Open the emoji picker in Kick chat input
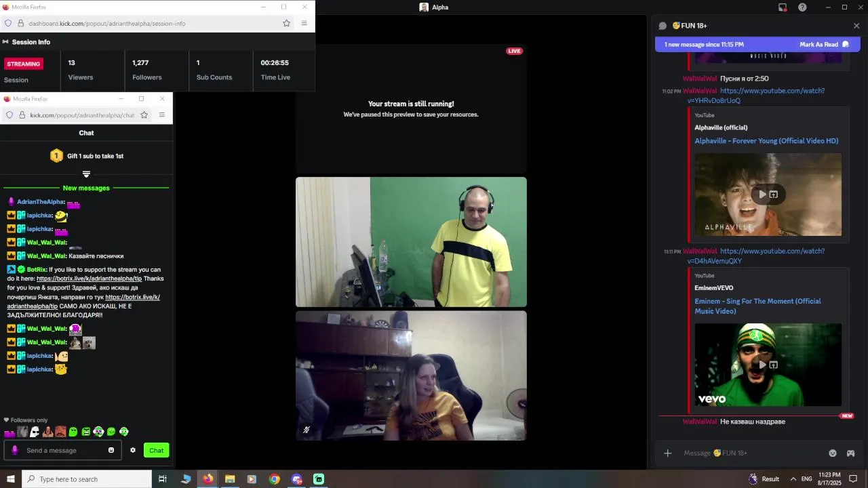The height and width of the screenshot is (488, 868). tap(111, 450)
